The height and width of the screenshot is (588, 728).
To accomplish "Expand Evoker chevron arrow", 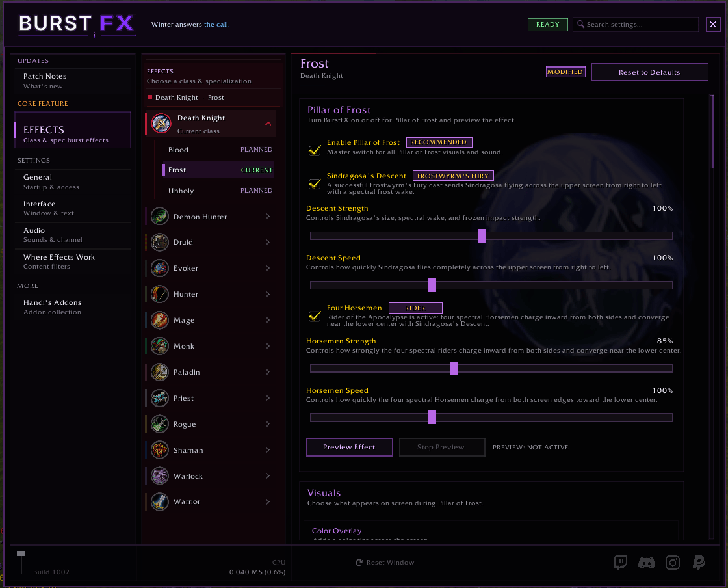I will click(x=268, y=268).
